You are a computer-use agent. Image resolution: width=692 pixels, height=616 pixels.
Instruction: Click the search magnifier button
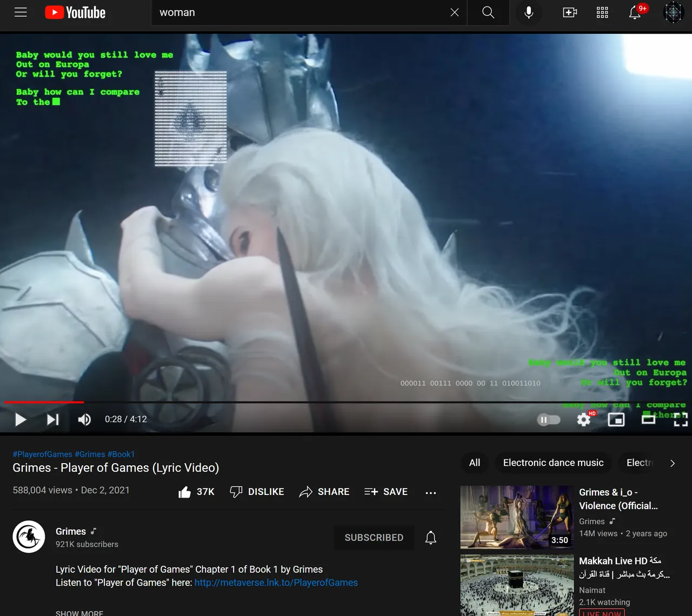[x=488, y=12]
